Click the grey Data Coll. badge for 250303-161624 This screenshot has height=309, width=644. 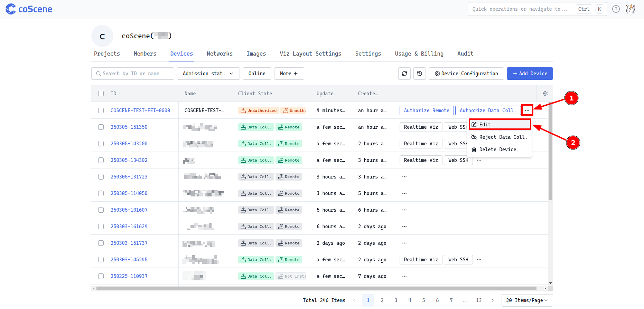(x=256, y=226)
